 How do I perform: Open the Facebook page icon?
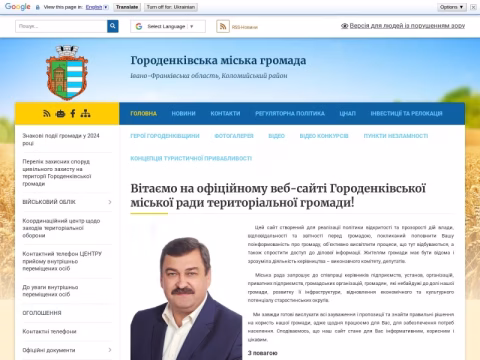coord(73,114)
